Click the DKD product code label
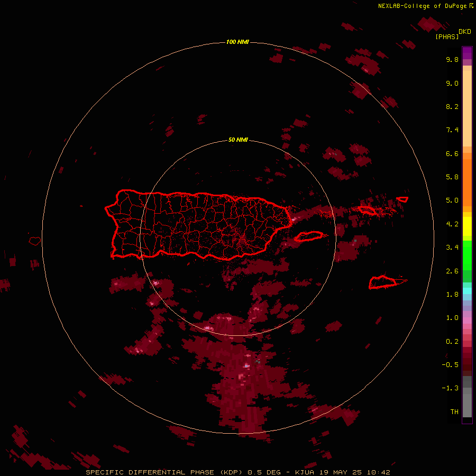 click(x=465, y=32)
